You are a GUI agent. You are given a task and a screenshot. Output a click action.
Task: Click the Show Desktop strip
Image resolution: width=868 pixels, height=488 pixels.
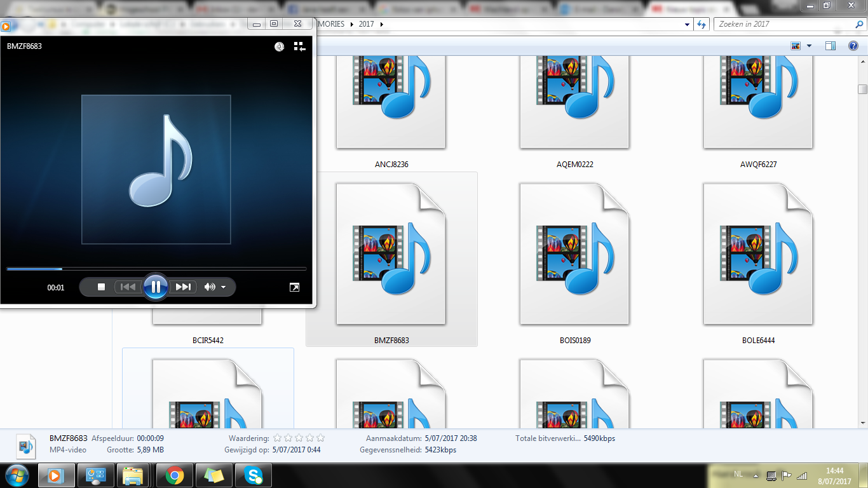point(864,476)
